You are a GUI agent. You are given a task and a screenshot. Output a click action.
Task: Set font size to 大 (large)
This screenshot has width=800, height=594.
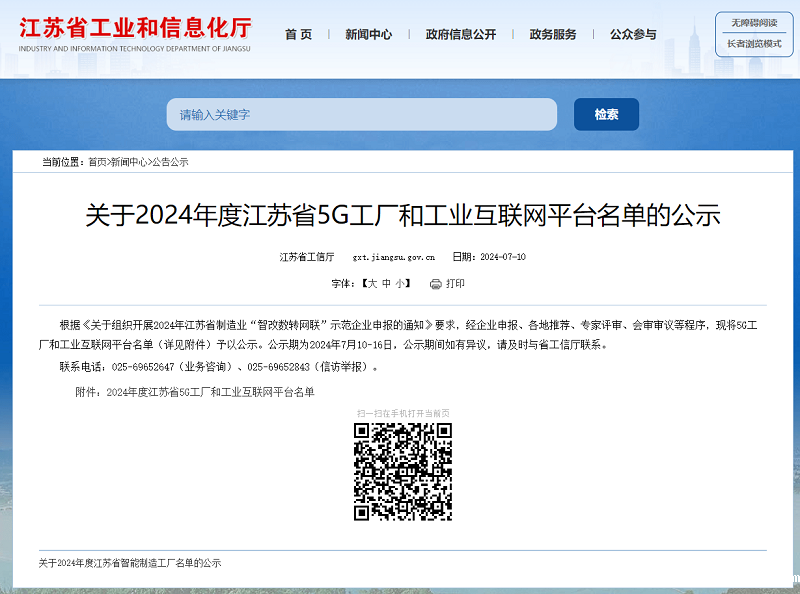tap(372, 284)
